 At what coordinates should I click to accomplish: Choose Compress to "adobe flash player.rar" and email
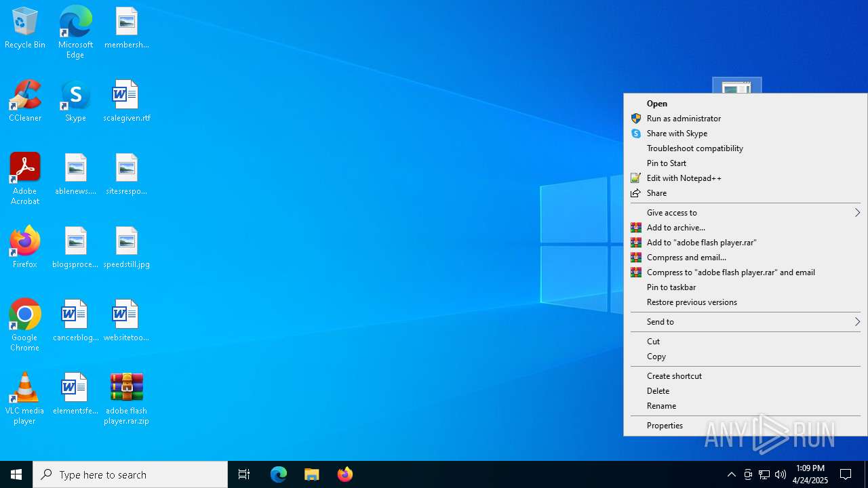tap(745, 272)
